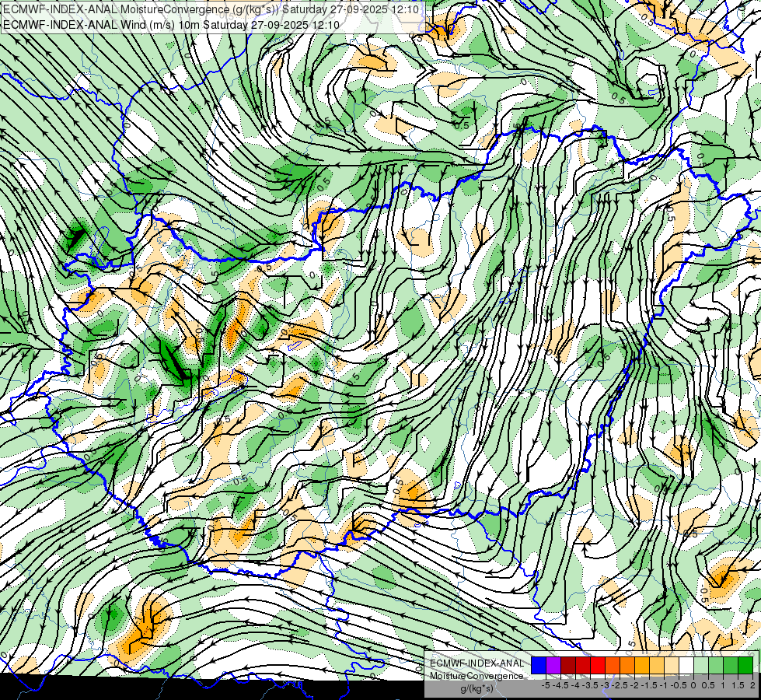Click the positive 1 legend tick value
This screenshot has height=700, width=761.
click(723, 685)
